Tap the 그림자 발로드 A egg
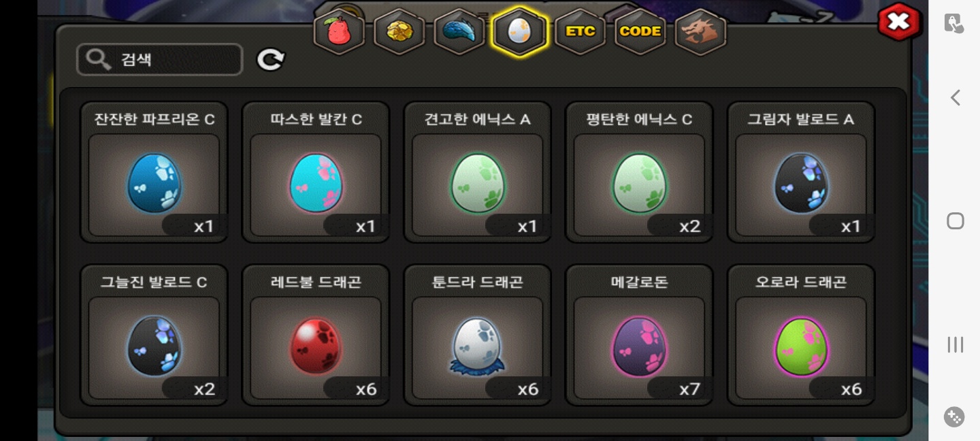Image resolution: width=980 pixels, height=441 pixels. [x=801, y=172]
